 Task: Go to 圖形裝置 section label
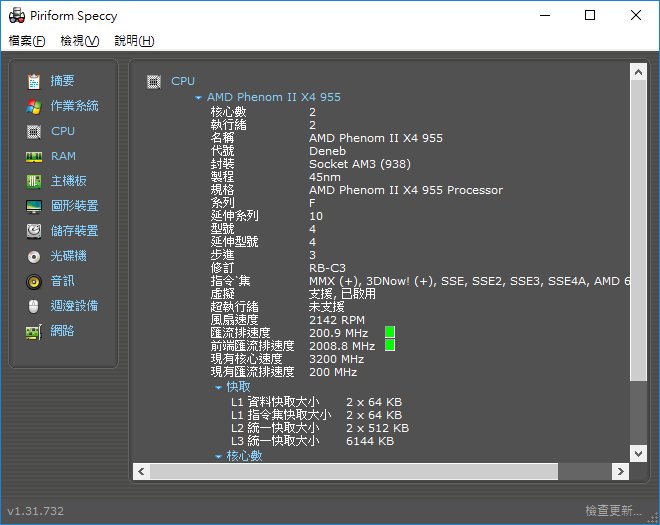tap(75, 206)
